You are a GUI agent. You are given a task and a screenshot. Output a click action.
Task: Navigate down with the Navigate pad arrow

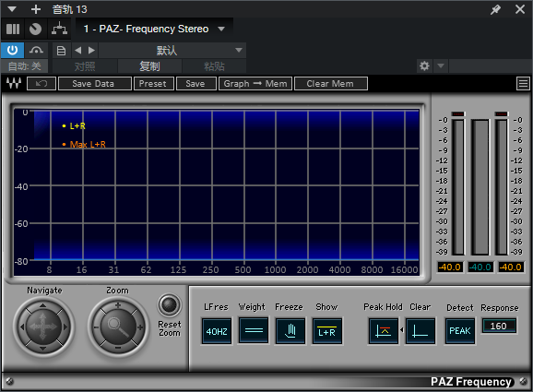(42, 349)
